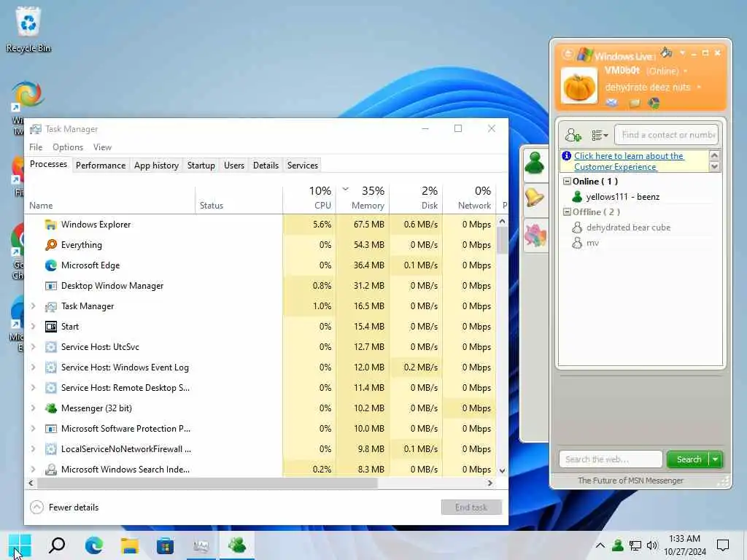Screen dimensions: 747x560
Task: Select the Windows Explorer process icon
Action: [50, 225]
